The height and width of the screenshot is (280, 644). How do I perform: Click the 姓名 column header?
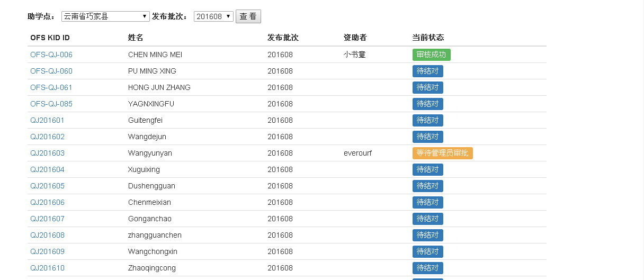[x=136, y=38]
